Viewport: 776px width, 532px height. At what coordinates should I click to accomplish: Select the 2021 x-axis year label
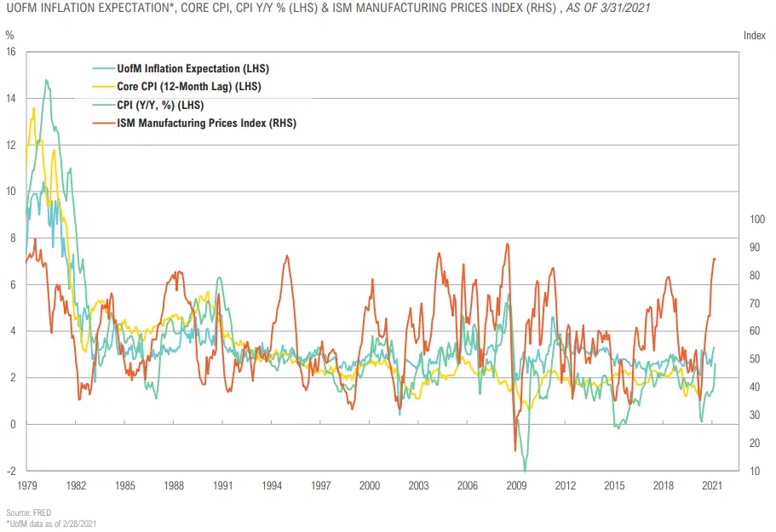click(x=712, y=485)
